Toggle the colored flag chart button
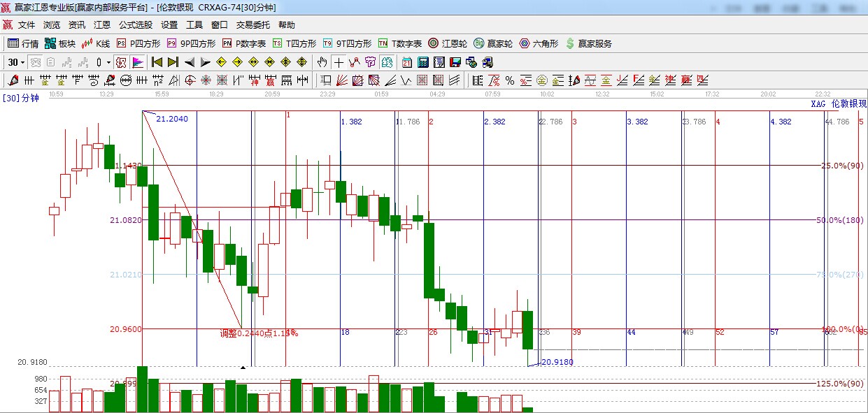 (137, 62)
